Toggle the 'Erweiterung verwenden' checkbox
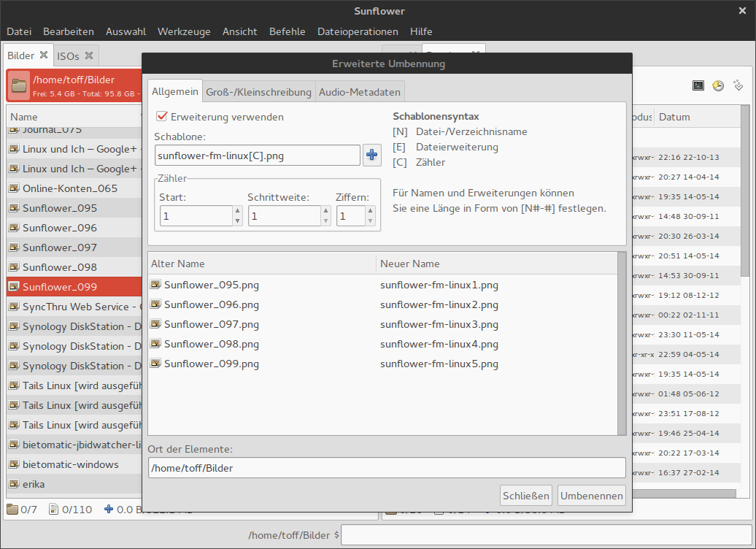Image resolution: width=756 pixels, height=549 pixels. 162,117
